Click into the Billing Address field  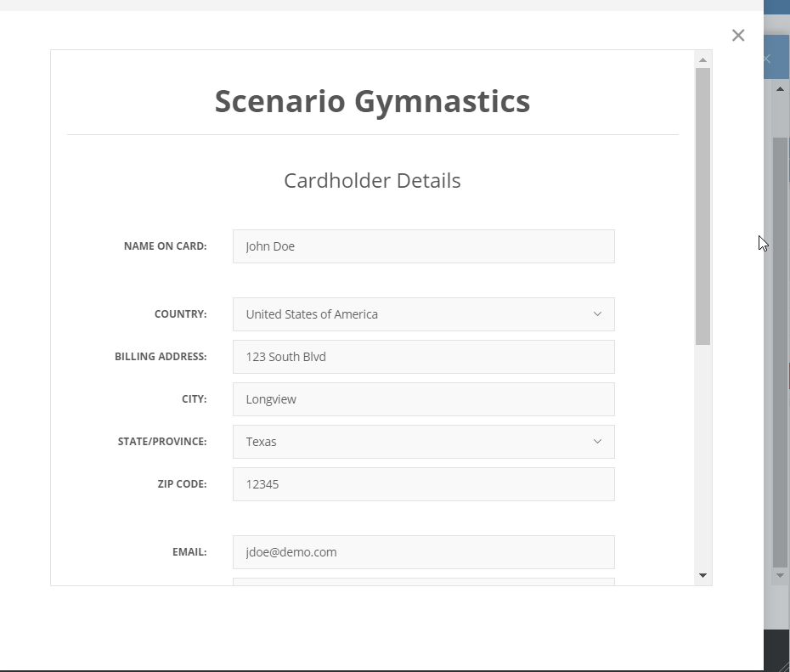424,357
